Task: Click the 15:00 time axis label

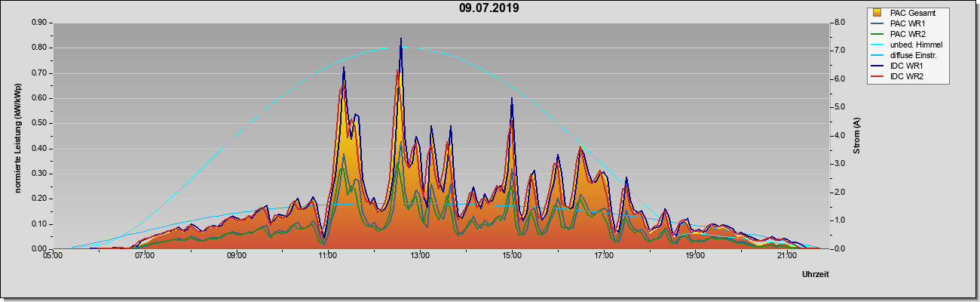Action: pos(511,257)
